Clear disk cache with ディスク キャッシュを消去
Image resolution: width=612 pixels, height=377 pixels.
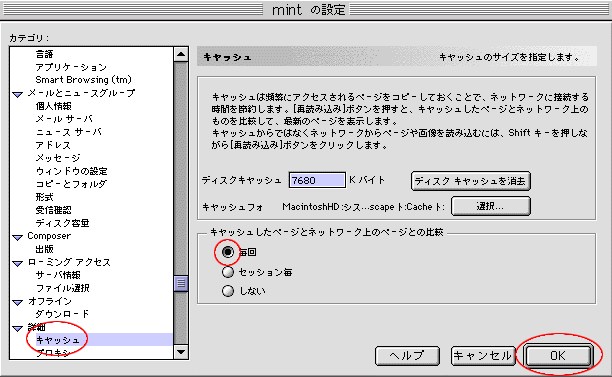click(471, 181)
